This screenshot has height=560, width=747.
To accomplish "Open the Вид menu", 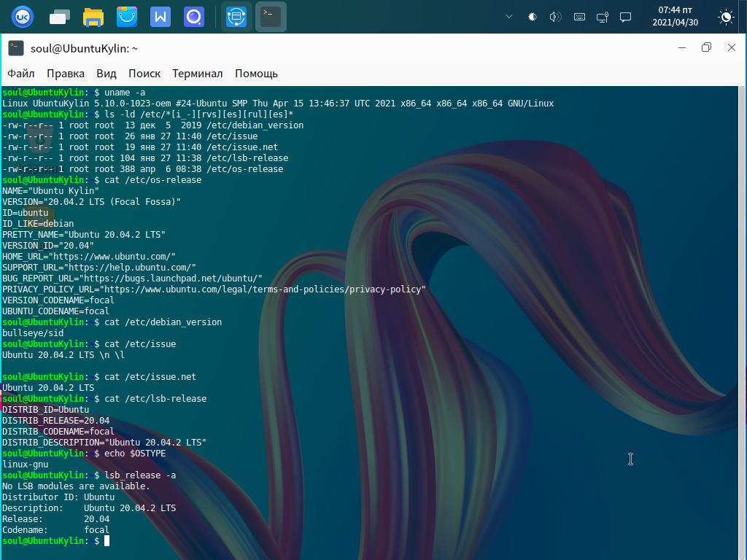I will click(x=107, y=74).
